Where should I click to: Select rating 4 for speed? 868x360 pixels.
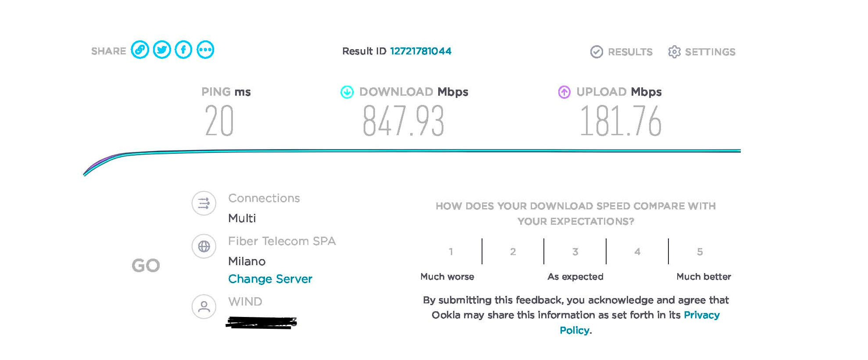click(637, 252)
